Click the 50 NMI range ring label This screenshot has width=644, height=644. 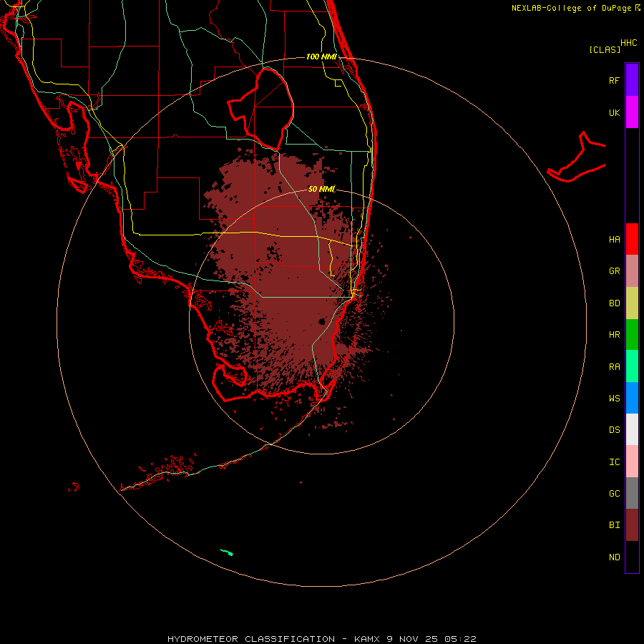tap(321, 189)
